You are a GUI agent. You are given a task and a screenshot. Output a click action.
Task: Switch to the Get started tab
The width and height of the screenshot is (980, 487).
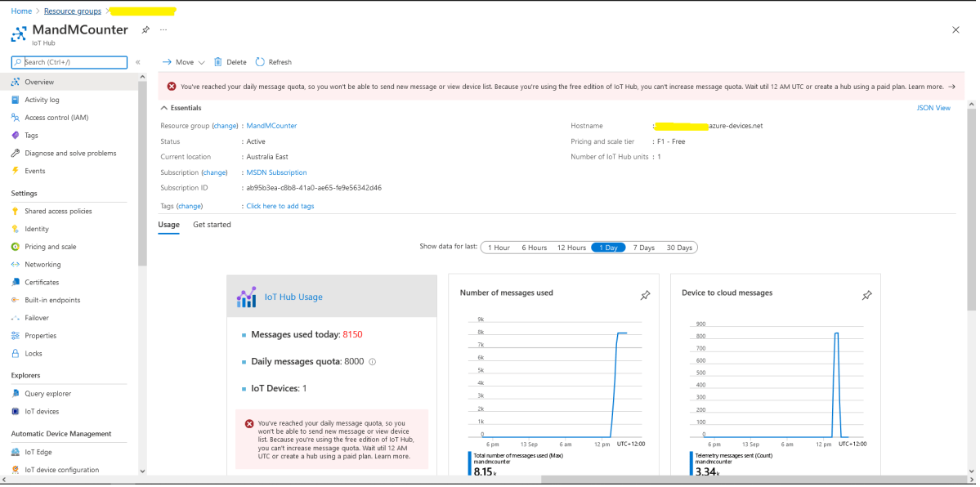211,224
